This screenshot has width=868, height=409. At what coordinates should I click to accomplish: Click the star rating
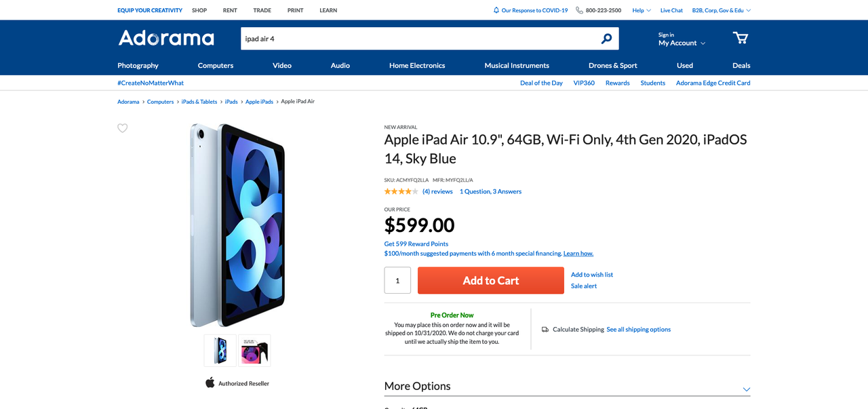401,191
